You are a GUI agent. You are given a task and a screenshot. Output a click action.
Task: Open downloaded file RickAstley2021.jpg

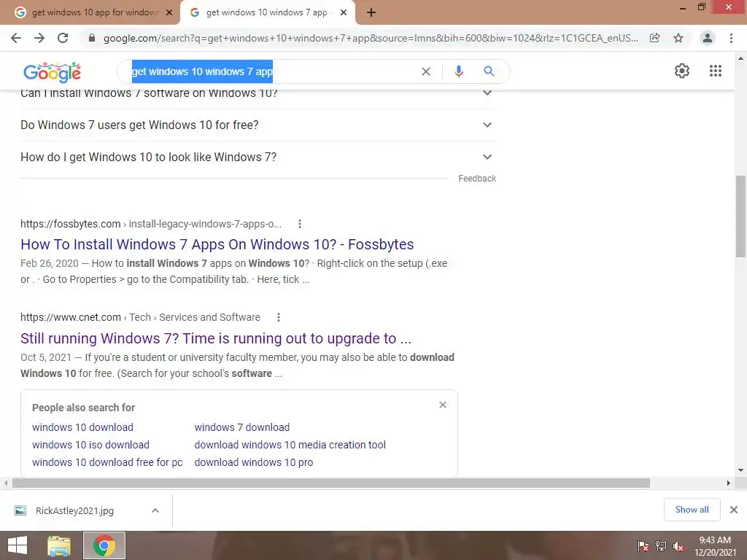[75, 511]
